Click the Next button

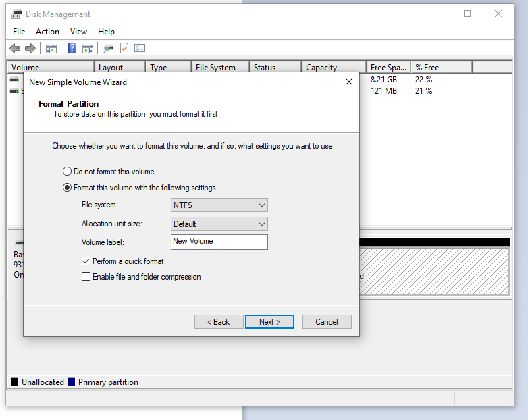point(269,322)
